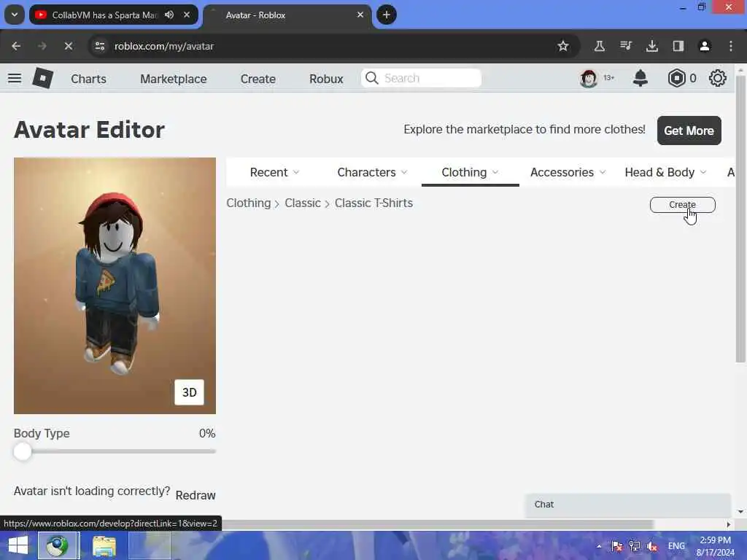This screenshot has height=560, width=747.
Task: Open the Chrome Labs flask icon
Action: click(600, 46)
